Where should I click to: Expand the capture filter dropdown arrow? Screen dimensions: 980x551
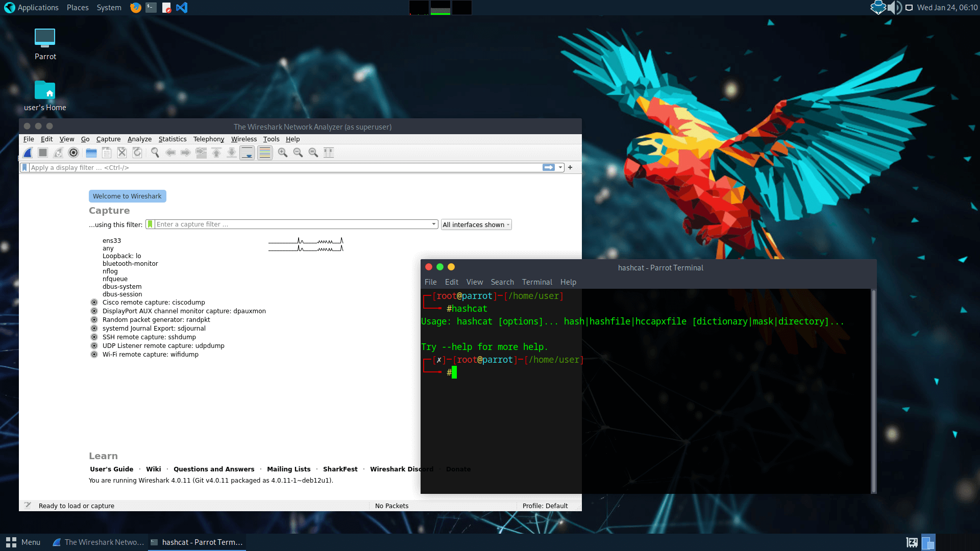434,224
